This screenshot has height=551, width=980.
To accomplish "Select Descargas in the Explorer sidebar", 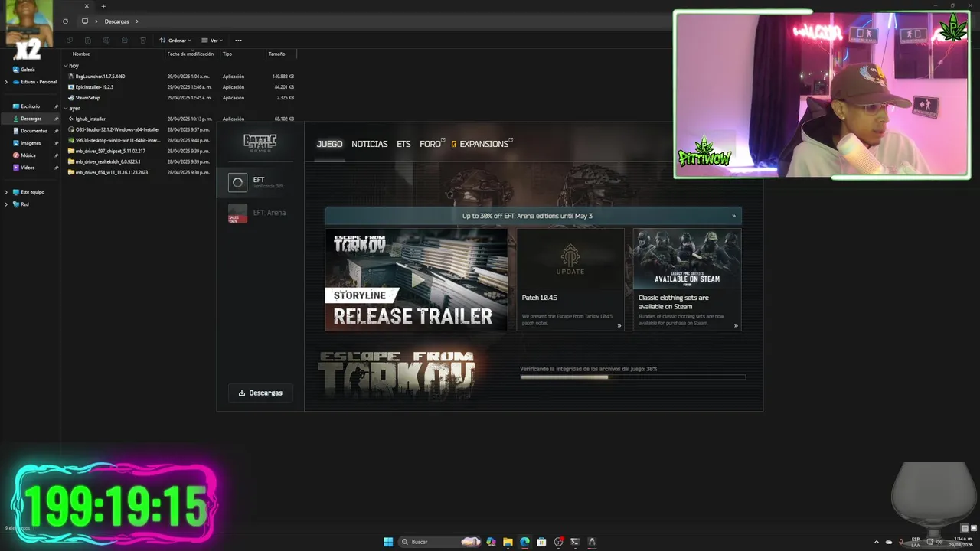I will tap(31, 119).
